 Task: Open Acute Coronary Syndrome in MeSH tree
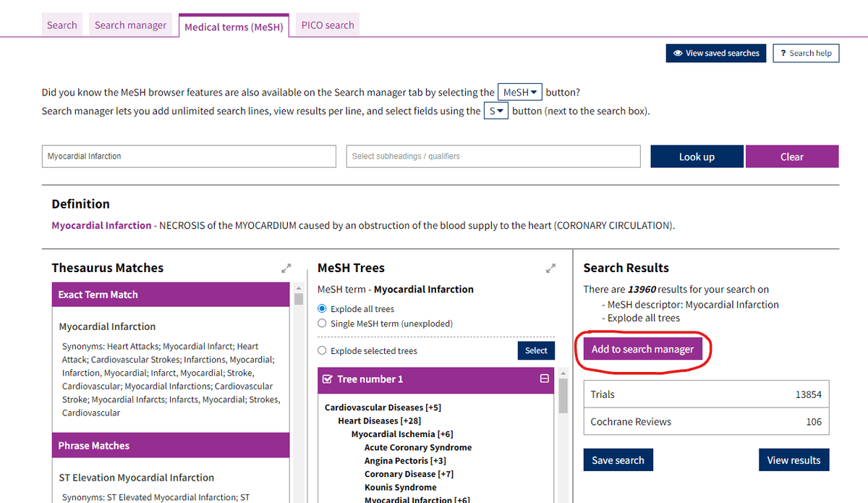pos(417,447)
